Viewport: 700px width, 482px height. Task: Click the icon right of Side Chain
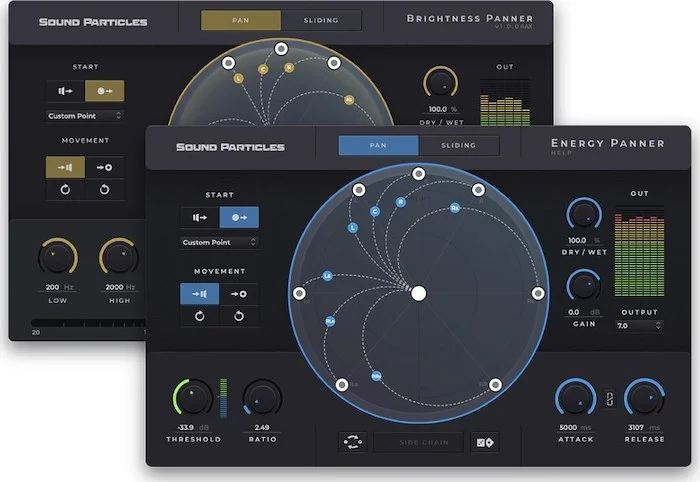[489, 442]
